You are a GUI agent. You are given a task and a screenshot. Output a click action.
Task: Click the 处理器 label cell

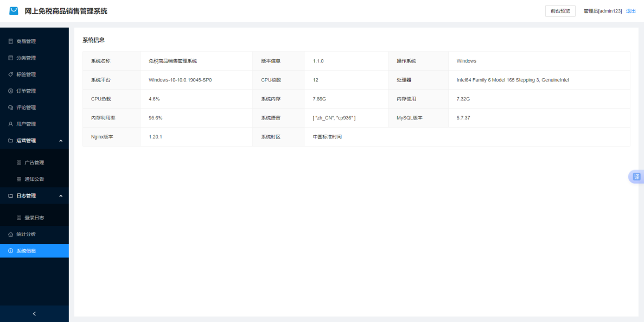(x=418, y=80)
